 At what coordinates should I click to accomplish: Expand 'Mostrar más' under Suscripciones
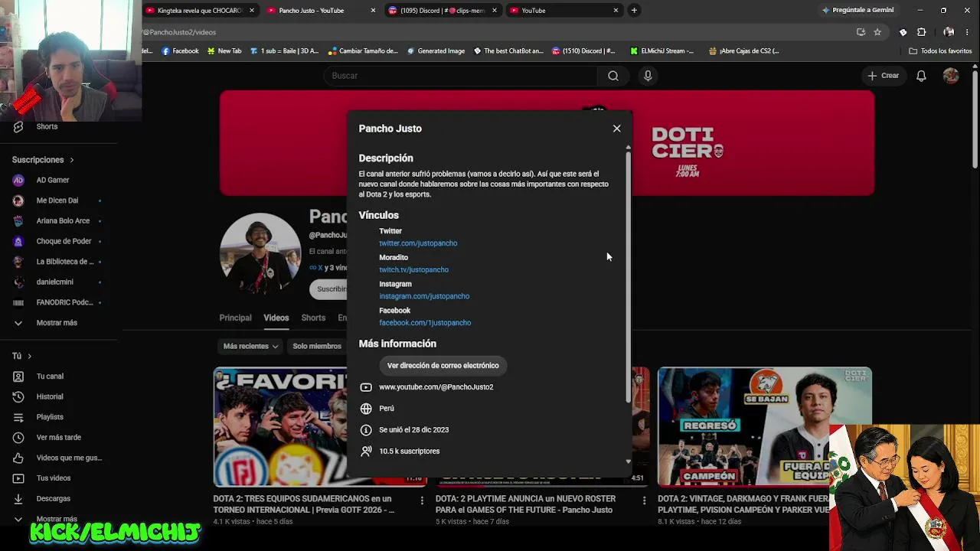pyautogui.click(x=57, y=323)
